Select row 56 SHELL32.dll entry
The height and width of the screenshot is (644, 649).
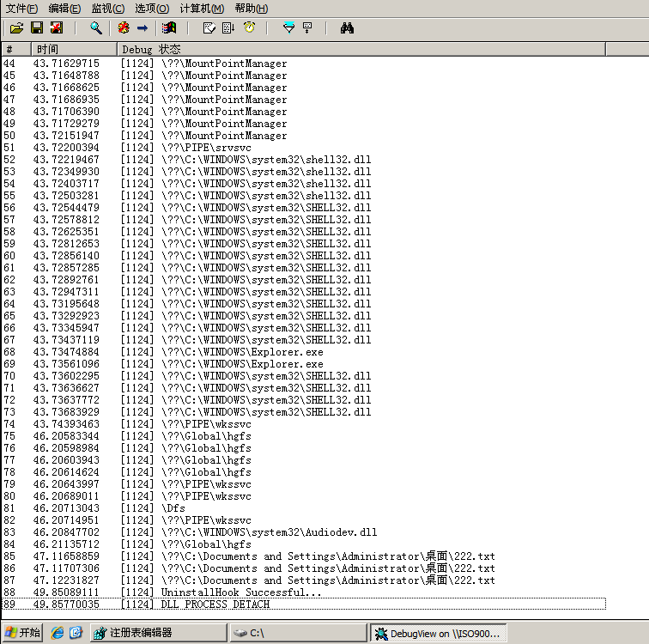click(304, 207)
